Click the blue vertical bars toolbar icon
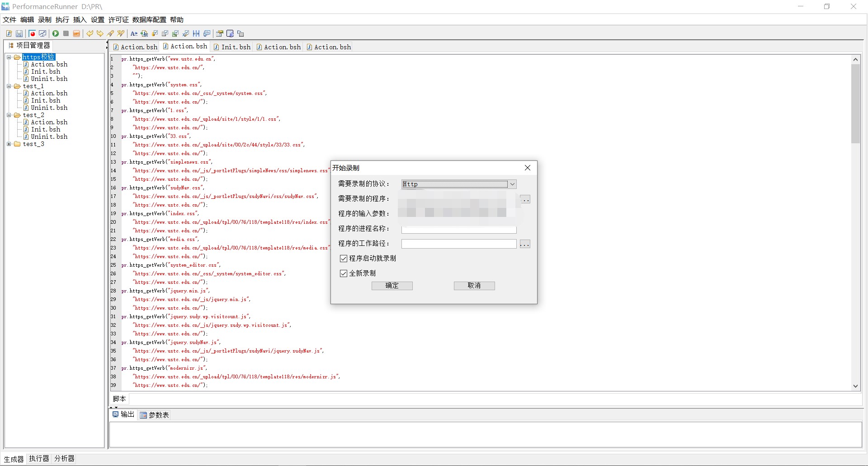 coord(196,33)
